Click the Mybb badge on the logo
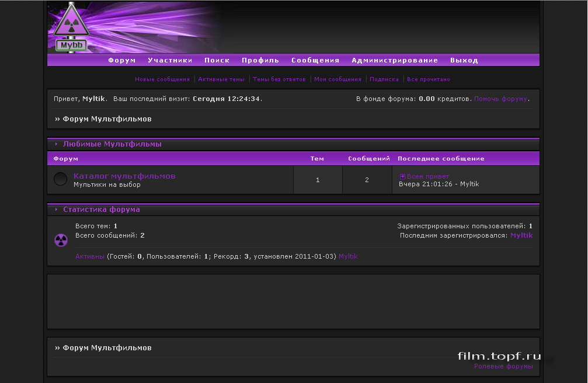Screen dimensions: 588x383 click(71, 44)
